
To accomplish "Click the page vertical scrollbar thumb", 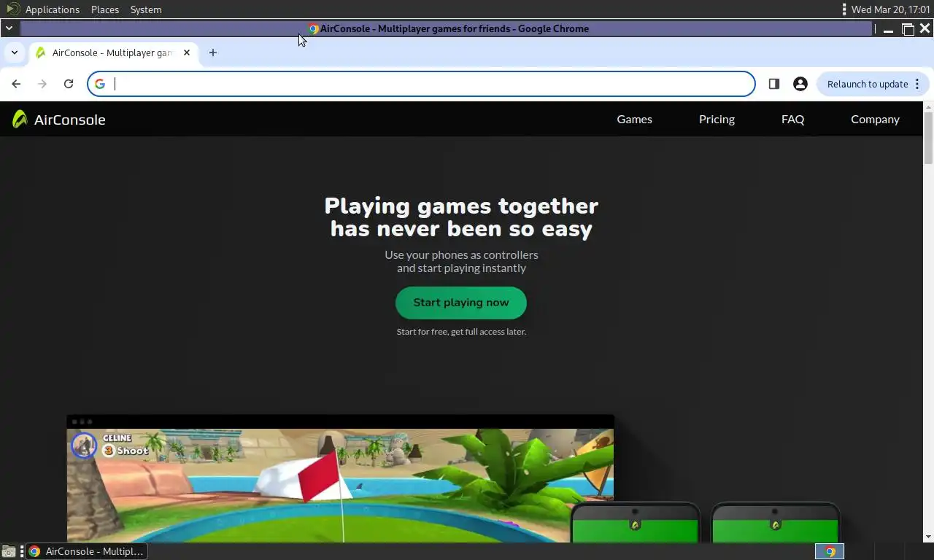I will coord(928,138).
